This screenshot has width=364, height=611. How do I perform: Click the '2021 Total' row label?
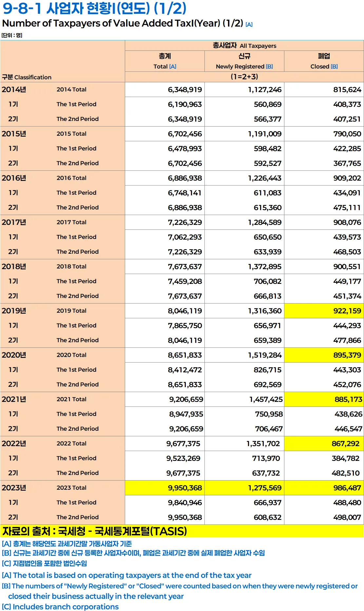tap(71, 399)
